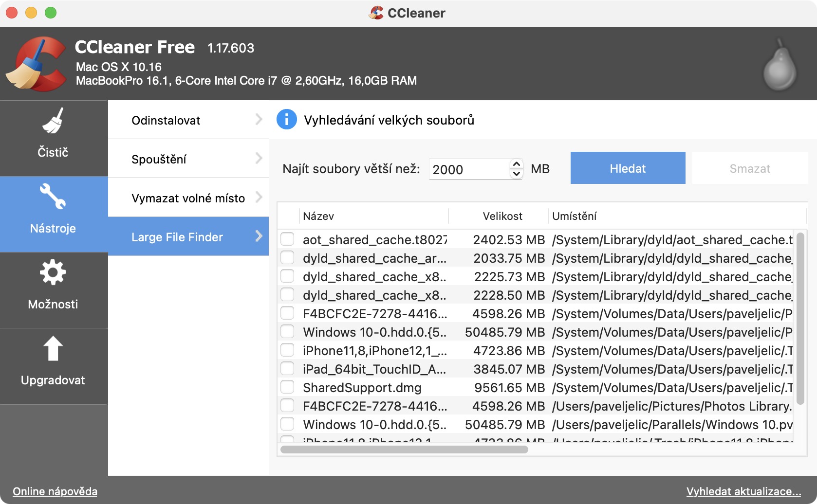Click Vyhledat aktualizace link
817x504 pixels.
[743, 491]
